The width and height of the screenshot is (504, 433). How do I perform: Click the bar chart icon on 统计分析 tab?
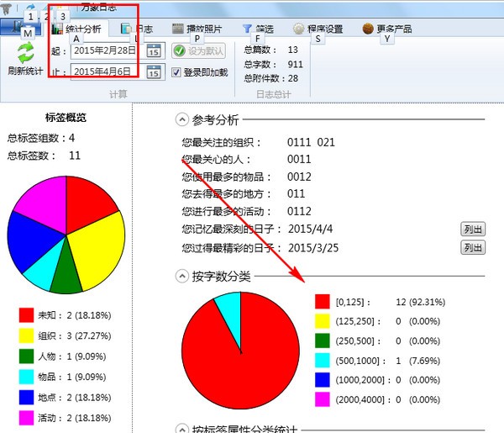[57, 29]
